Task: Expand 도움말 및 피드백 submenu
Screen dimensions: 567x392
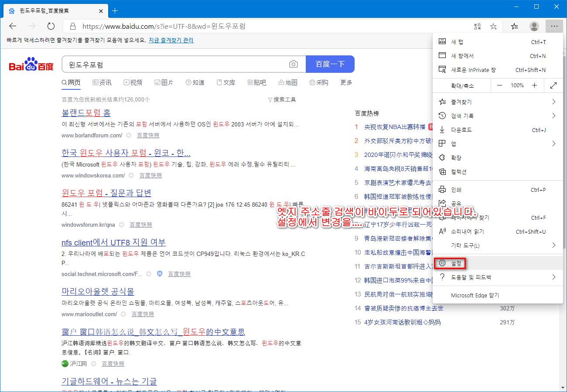Action: (498, 277)
